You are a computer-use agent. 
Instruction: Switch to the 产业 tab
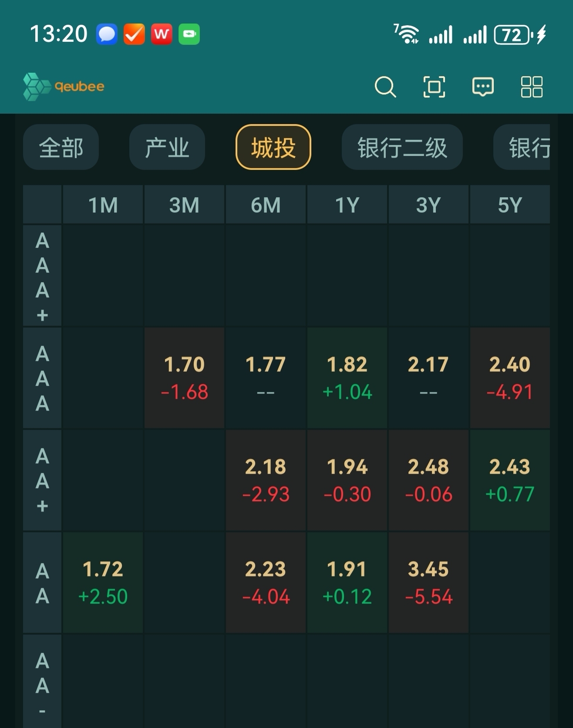pos(167,147)
